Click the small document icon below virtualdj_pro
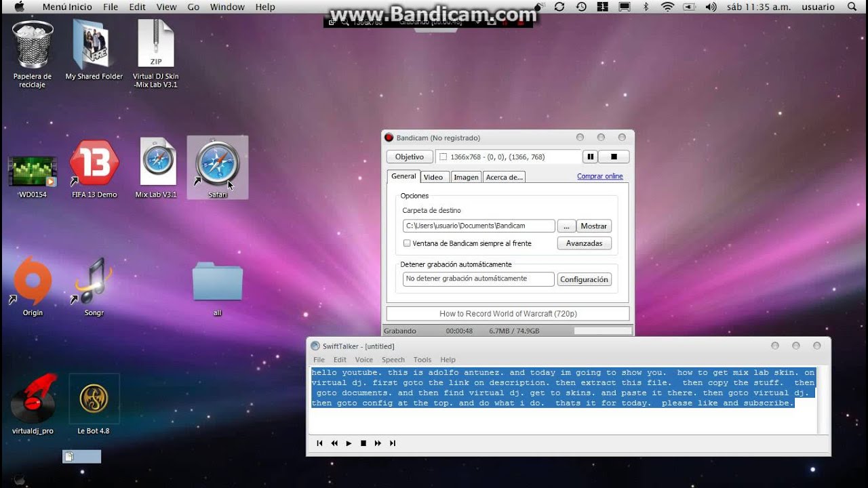Viewport: 868px width, 488px height. pos(68,457)
